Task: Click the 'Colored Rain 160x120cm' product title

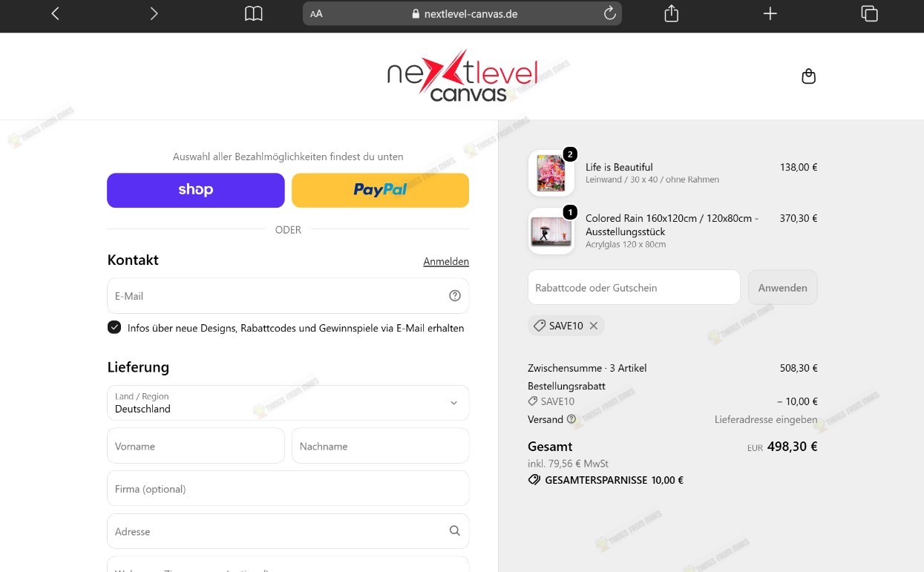Action: click(672, 225)
